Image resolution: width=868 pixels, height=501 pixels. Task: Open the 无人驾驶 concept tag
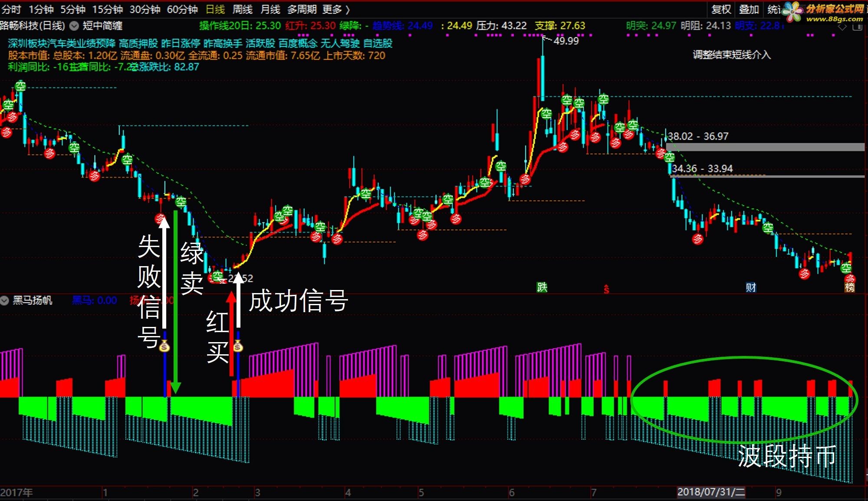(x=340, y=43)
